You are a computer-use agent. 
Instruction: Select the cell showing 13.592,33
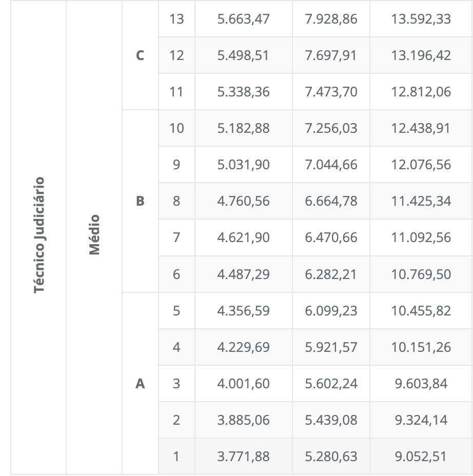421,19
